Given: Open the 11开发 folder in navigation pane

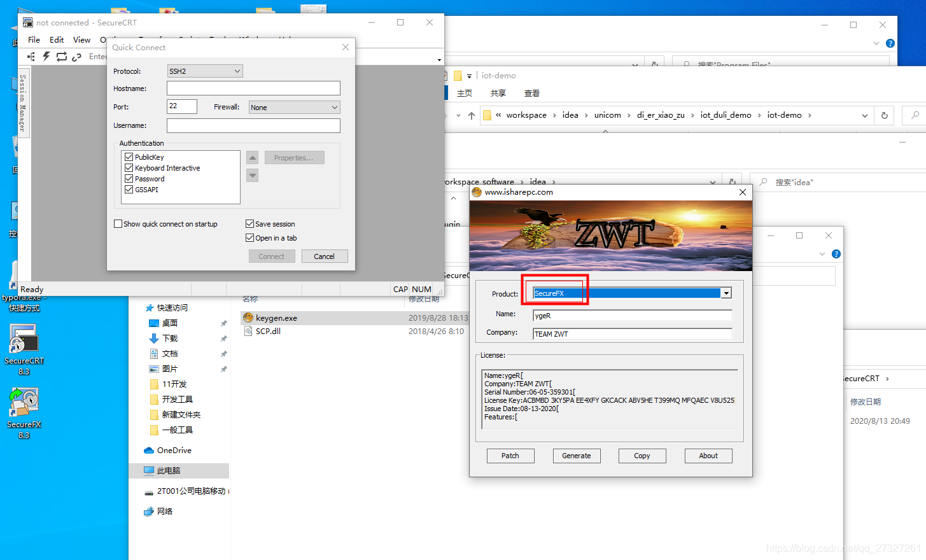Looking at the screenshot, I should tap(174, 384).
